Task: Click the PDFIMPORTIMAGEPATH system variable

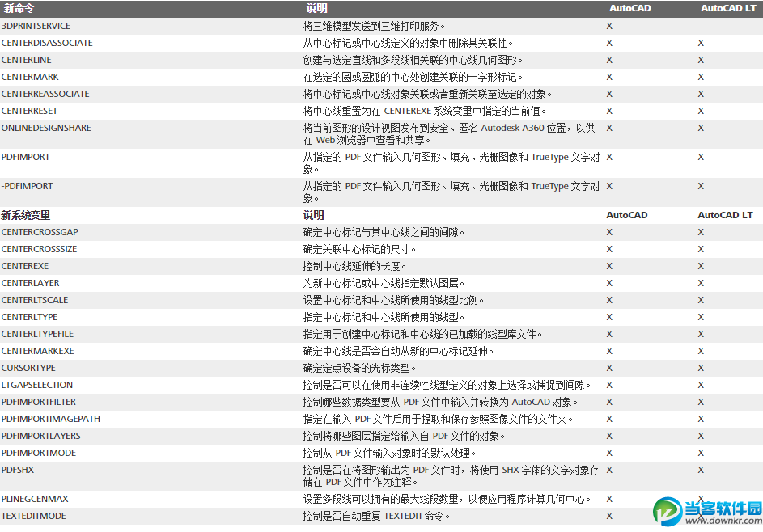Action: (51, 420)
